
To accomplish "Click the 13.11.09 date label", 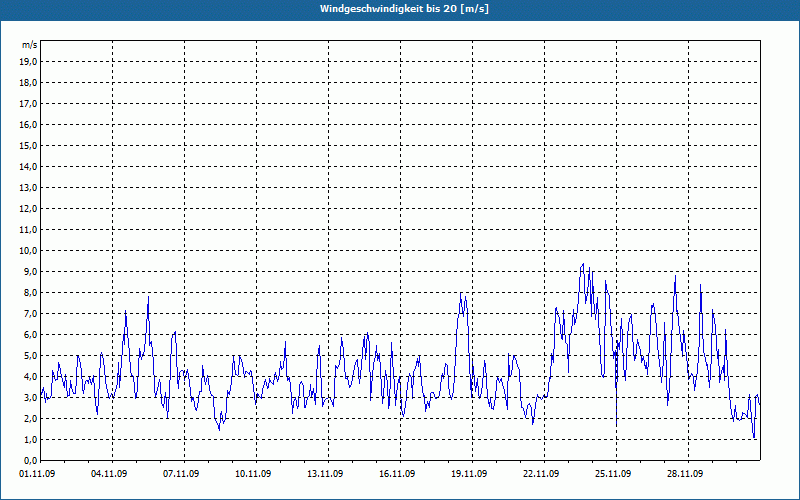I will point(325,474).
